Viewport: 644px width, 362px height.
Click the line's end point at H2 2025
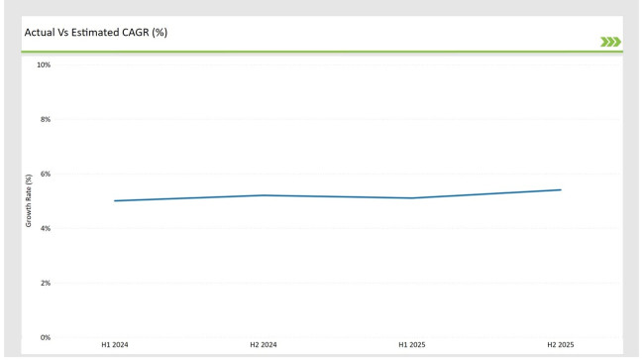tap(560, 190)
